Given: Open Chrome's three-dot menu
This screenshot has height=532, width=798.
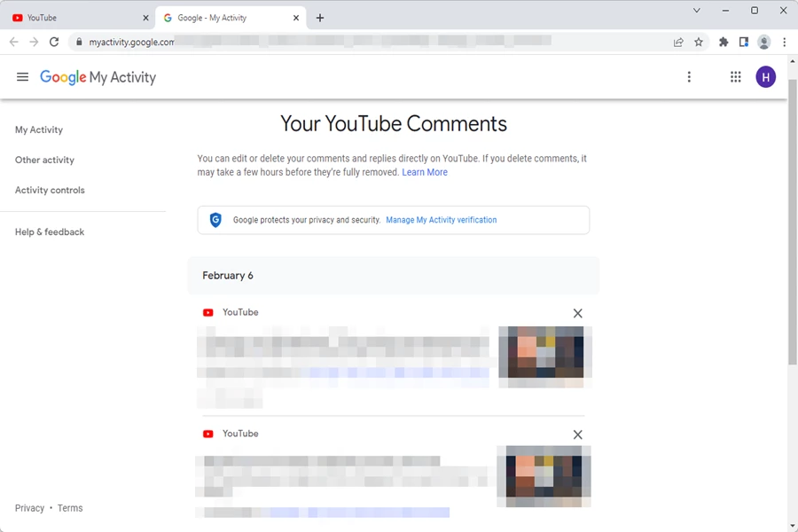Looking at the screenshot, I should tap(785, 43).
